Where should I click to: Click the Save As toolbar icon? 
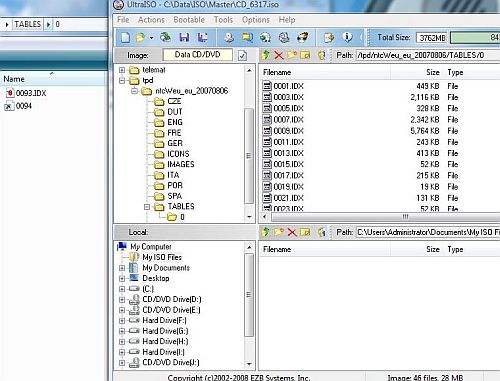coord(202,37)
